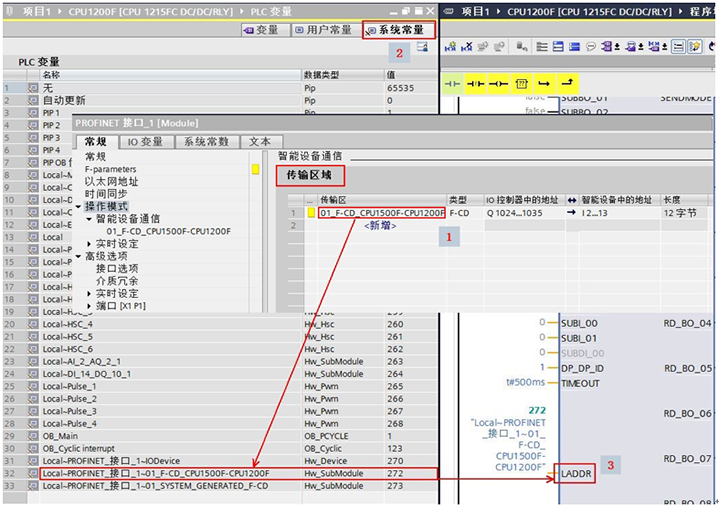Insert a new network in program editor

click(x=451, y=46)
